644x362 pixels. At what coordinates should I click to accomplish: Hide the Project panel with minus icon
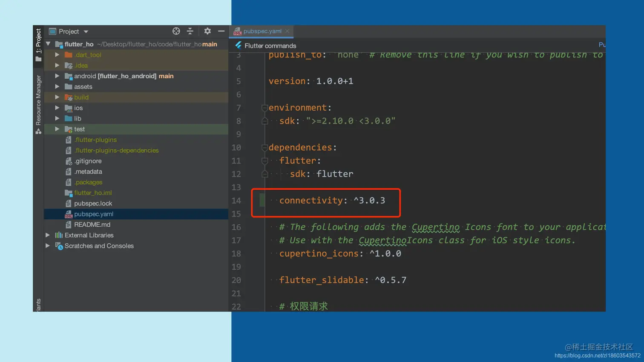[x=221, y=31]
